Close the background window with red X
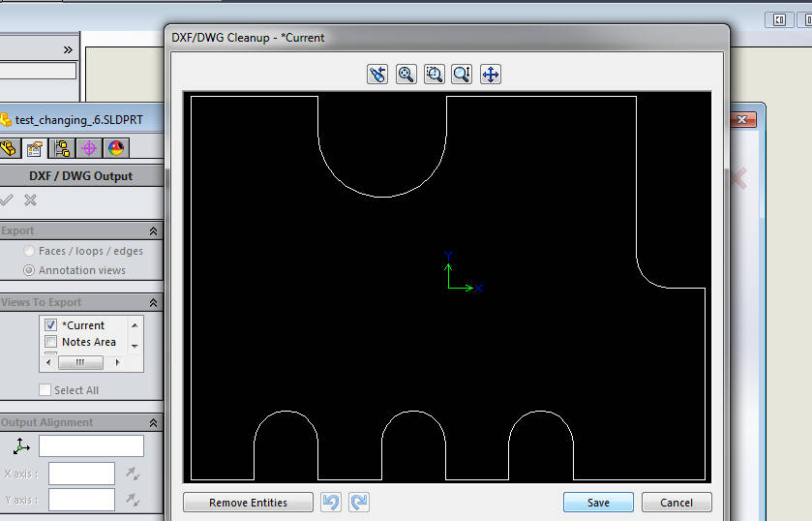This screenshot has height=521, width=812. (x=742, y=120)
